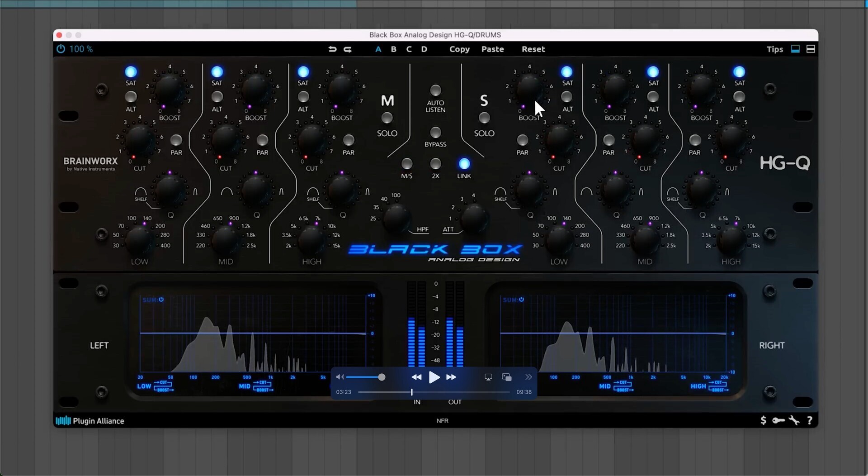Toggle Mid HIGH band SAT light
Viewport: 868px width, 476px height.
click(x=303, y=72)
